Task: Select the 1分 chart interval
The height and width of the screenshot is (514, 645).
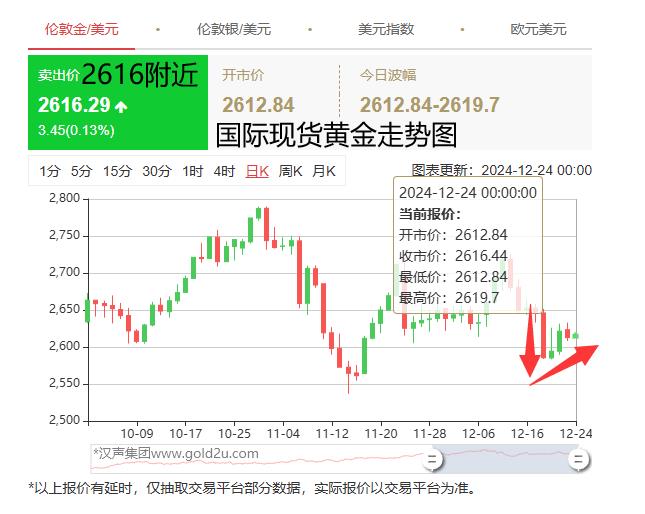Action: tap(50, 171)
